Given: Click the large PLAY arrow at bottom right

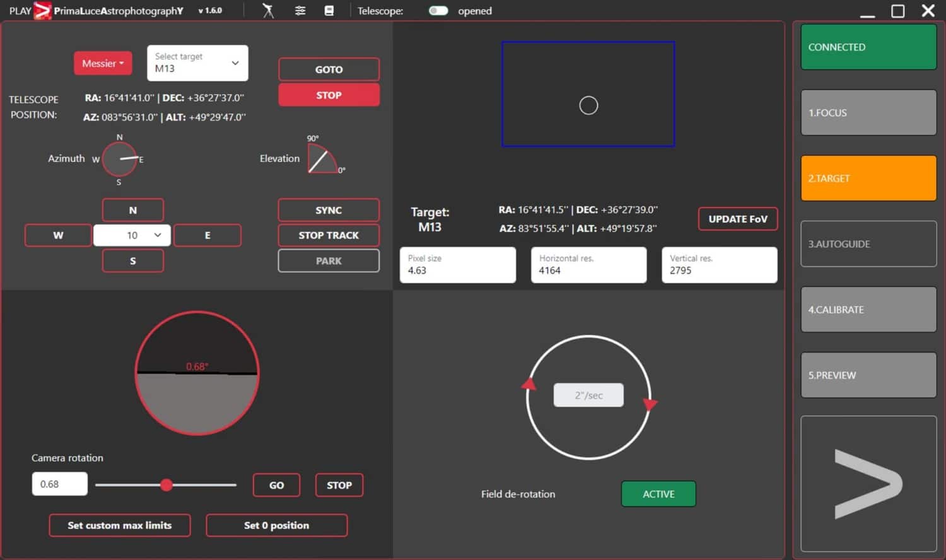Looking at the screenshot, I should [868, 484].
